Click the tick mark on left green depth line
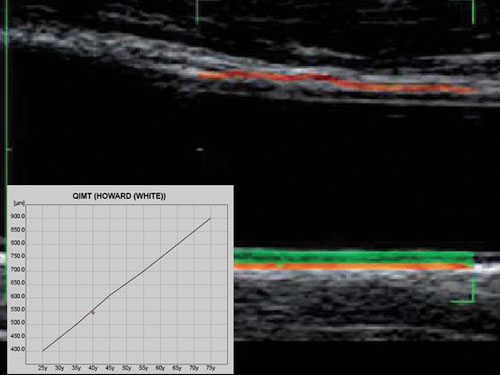This screenshot has width=500, height=375. [x=9, y=150]
